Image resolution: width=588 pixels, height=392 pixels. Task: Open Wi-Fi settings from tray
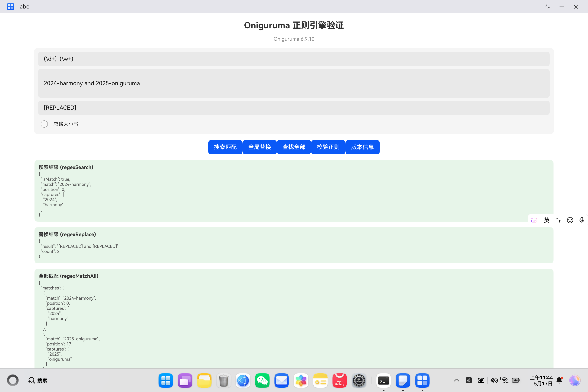pos(504,380)
